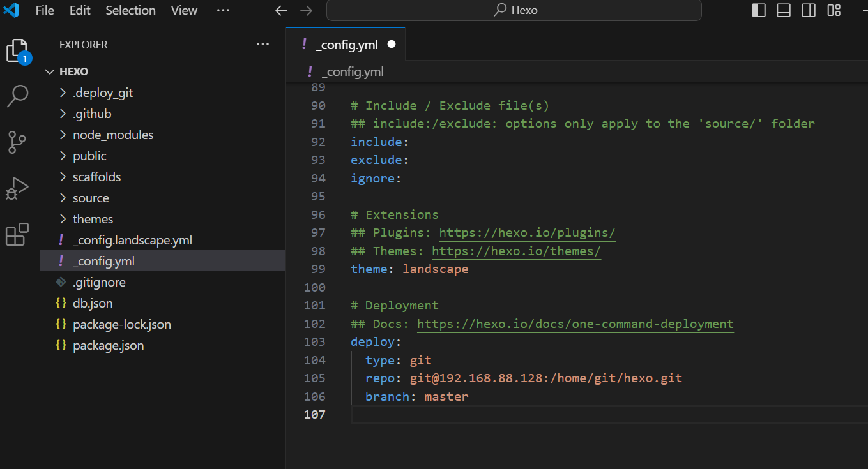Screen dimensions: 868x469
Task: Toggle the Secondary Side Bar visibility
Action: [x=809, y=10]
